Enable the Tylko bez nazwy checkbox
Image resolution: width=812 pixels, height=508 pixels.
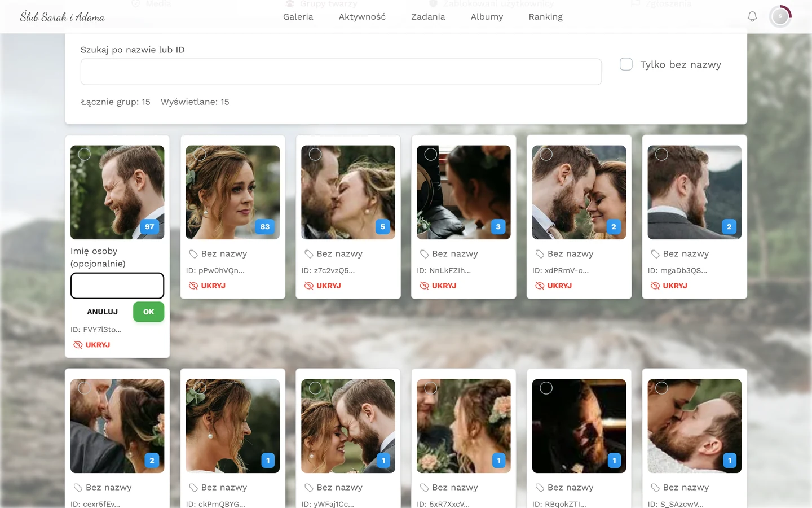click(x=626, y=64)
